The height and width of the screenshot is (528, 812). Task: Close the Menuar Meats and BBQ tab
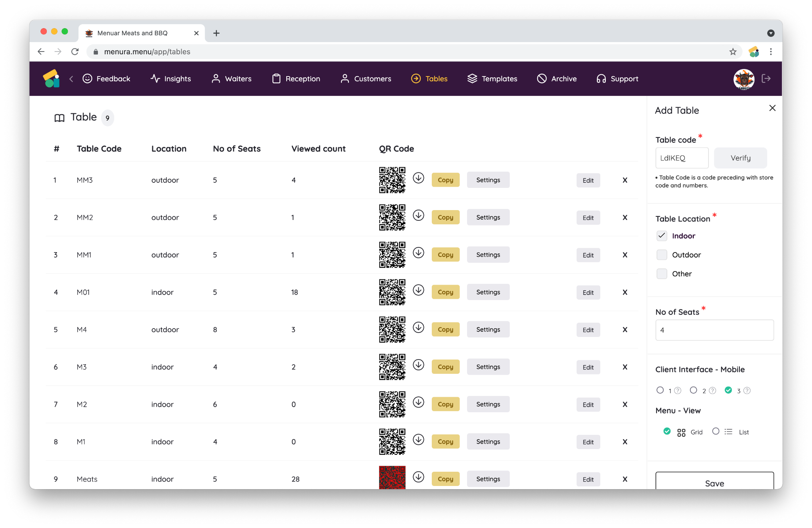tap(196, 33)
